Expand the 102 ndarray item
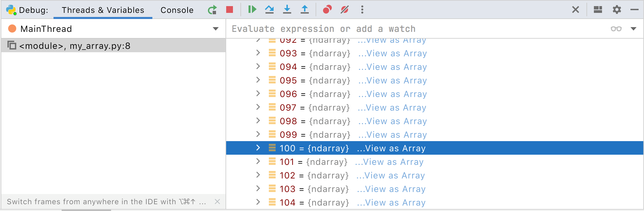The width and height of the screenshot is (644, 211). [x=258, y=175]
